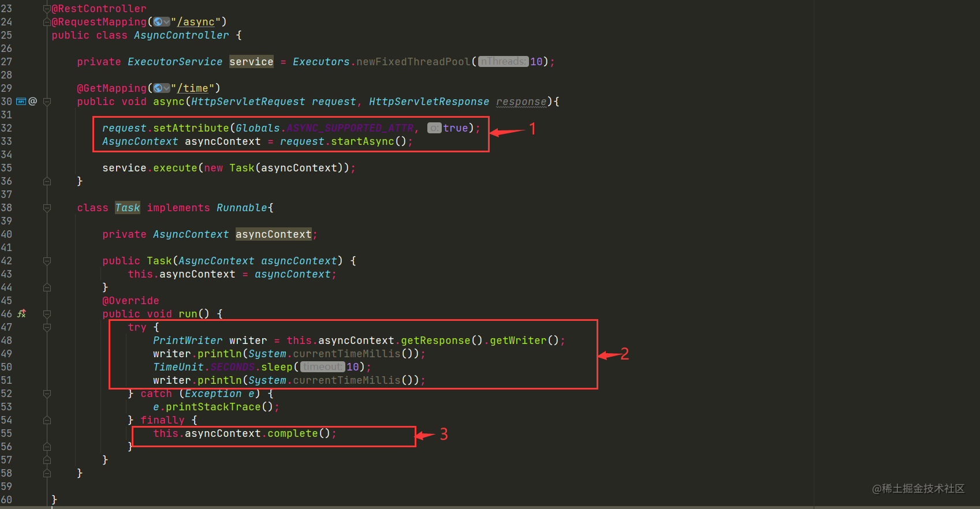980x509 pixels.
Task: Click line number 49 in the gutter
Action: point(6,354)
